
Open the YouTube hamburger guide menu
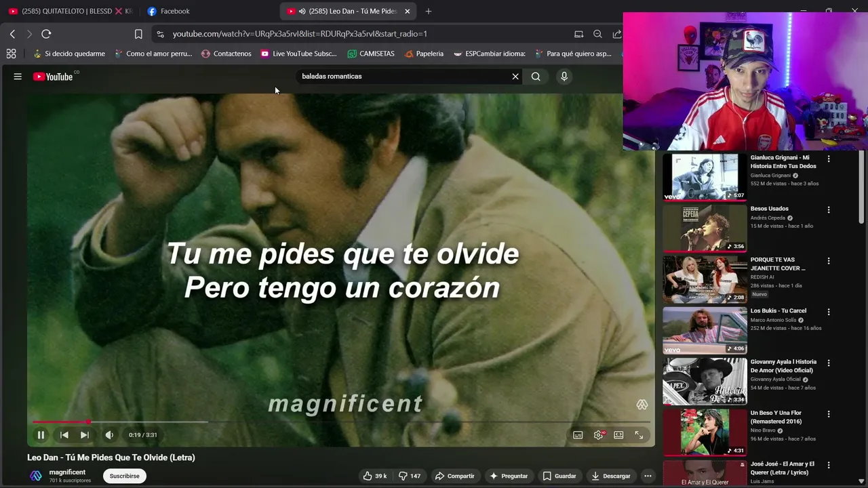coord(18,77)
